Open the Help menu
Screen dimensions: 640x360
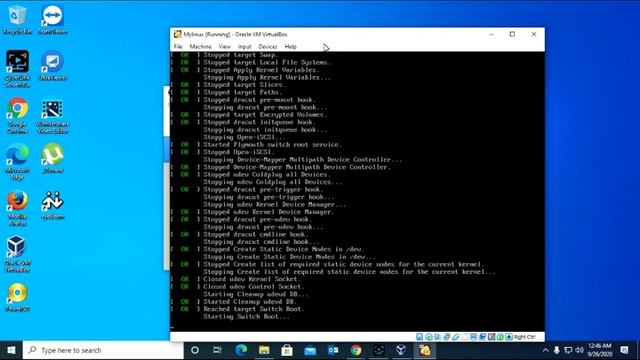291,47
